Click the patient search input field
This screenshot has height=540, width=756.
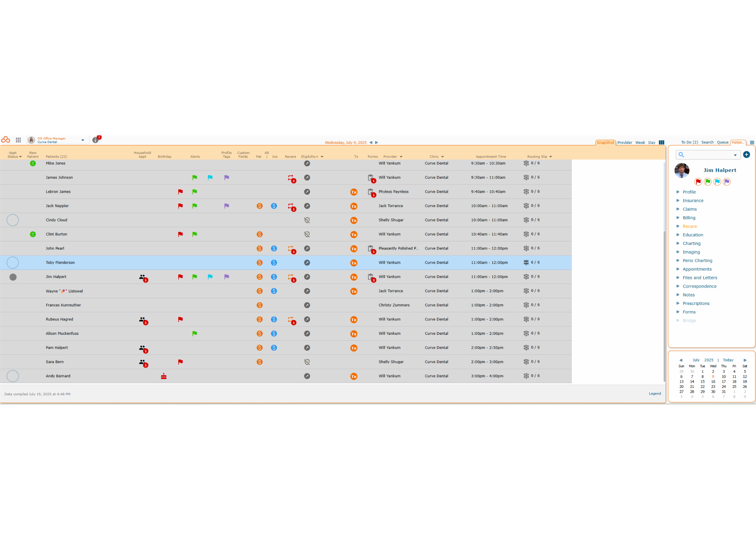tap(708, 155)
